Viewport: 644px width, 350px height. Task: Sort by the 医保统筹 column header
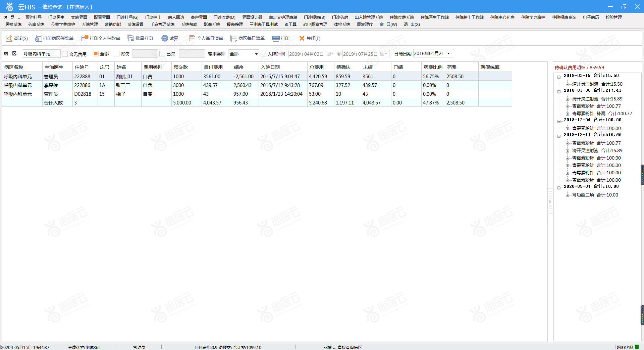point(495,67)
